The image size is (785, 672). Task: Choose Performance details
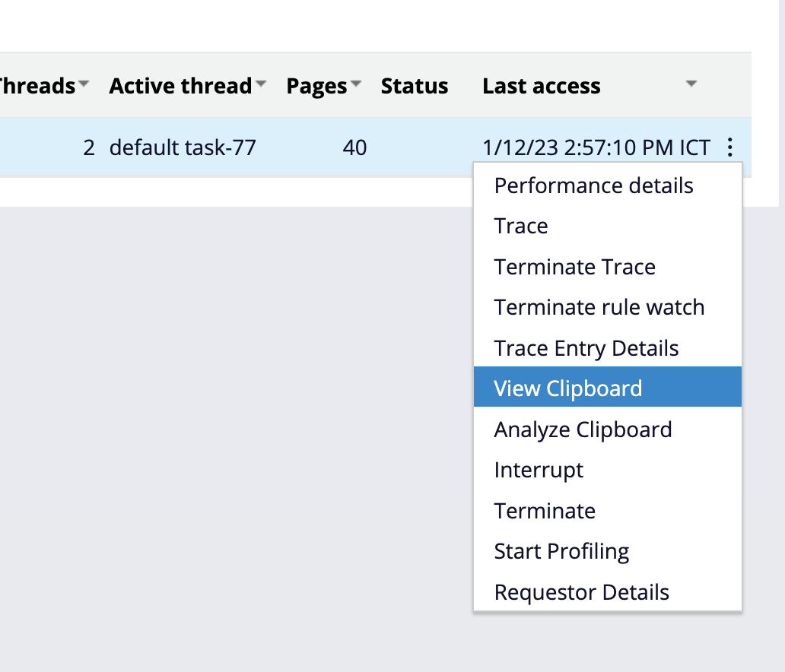point(593,185)
